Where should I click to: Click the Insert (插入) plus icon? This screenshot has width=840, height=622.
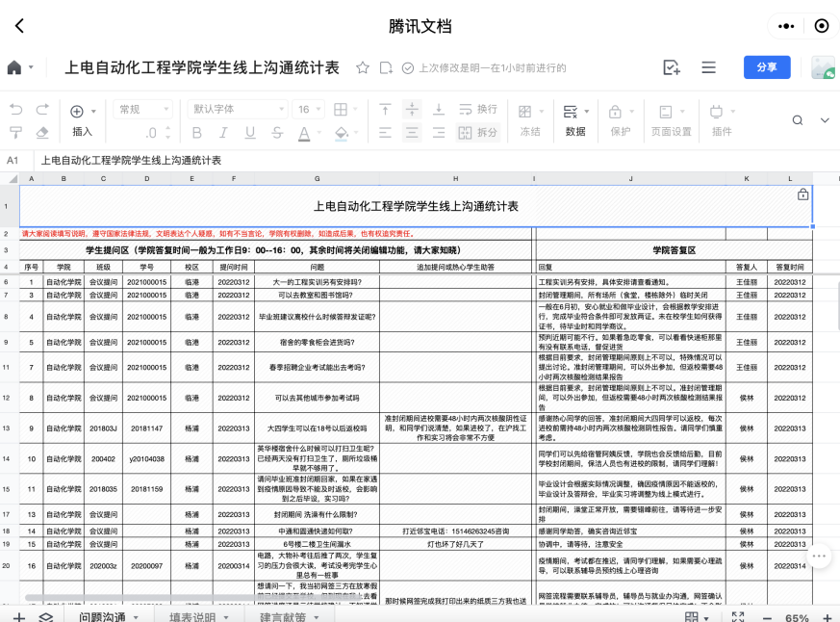click(78, 111)
